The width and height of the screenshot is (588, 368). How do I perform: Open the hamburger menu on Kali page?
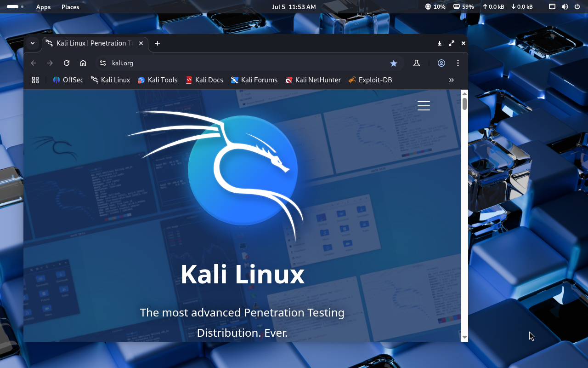coord(424,106)
